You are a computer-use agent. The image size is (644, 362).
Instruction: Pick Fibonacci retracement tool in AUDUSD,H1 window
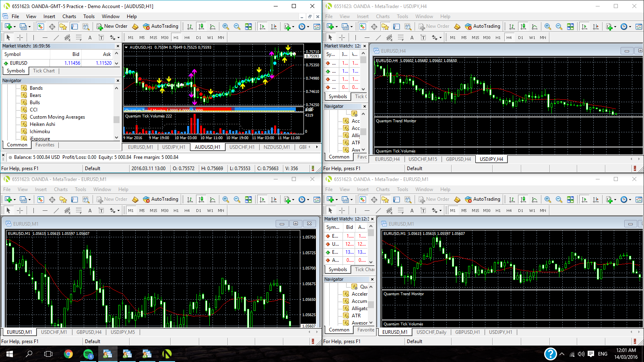point(78,37)
